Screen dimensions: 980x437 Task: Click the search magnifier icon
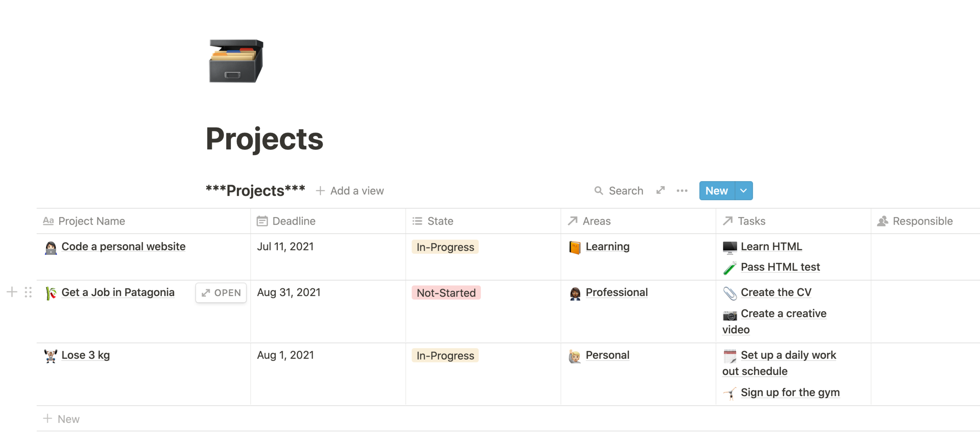[x=598, y=190]
